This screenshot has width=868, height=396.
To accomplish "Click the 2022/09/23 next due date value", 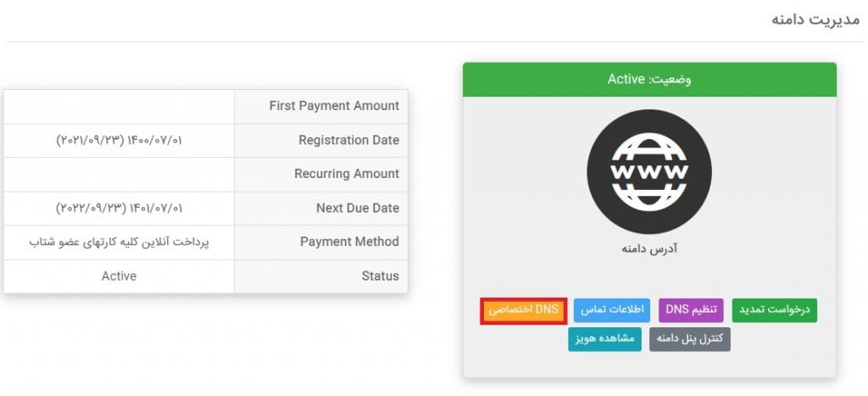I will [119, 209].
